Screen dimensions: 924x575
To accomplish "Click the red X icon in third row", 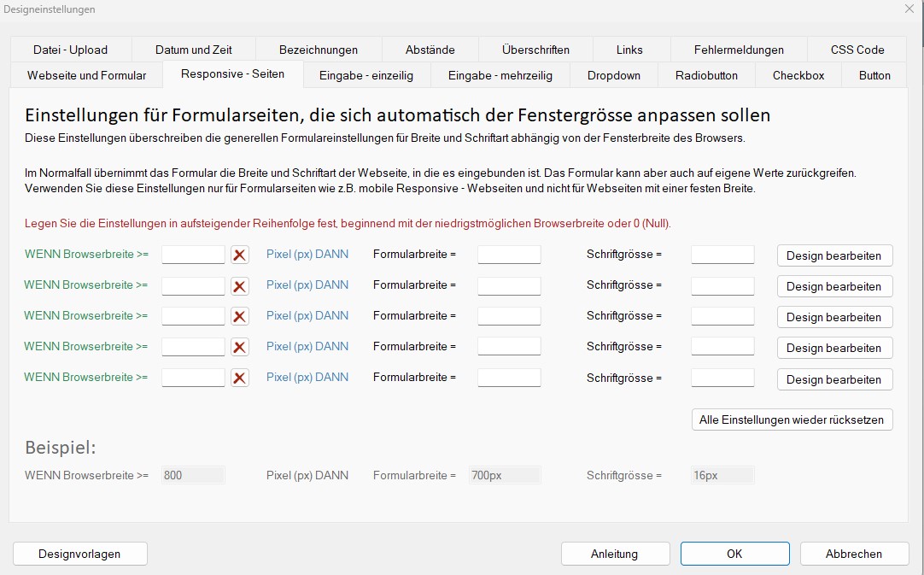I will (240, 316).
